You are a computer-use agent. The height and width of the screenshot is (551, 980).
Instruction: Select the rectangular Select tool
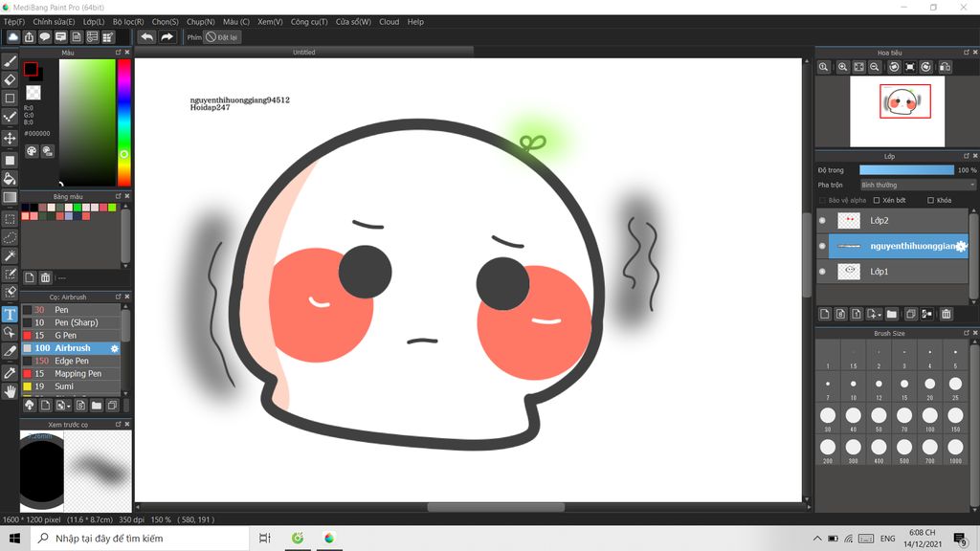10,219
